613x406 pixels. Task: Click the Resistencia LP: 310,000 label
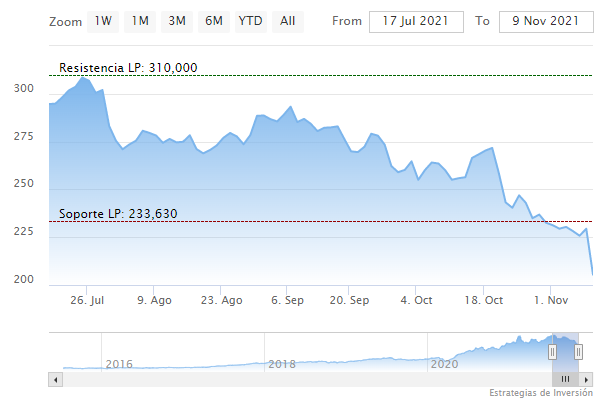(128, 68)
